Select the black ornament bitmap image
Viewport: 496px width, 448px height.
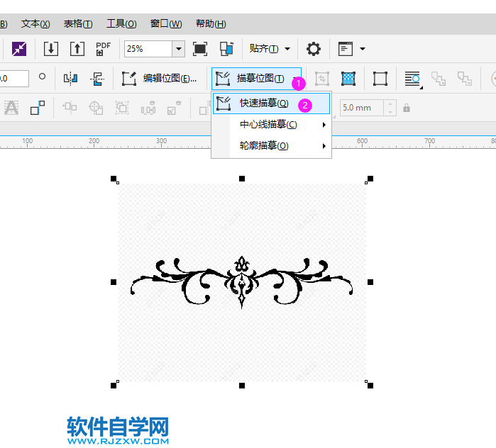(242, 282)
